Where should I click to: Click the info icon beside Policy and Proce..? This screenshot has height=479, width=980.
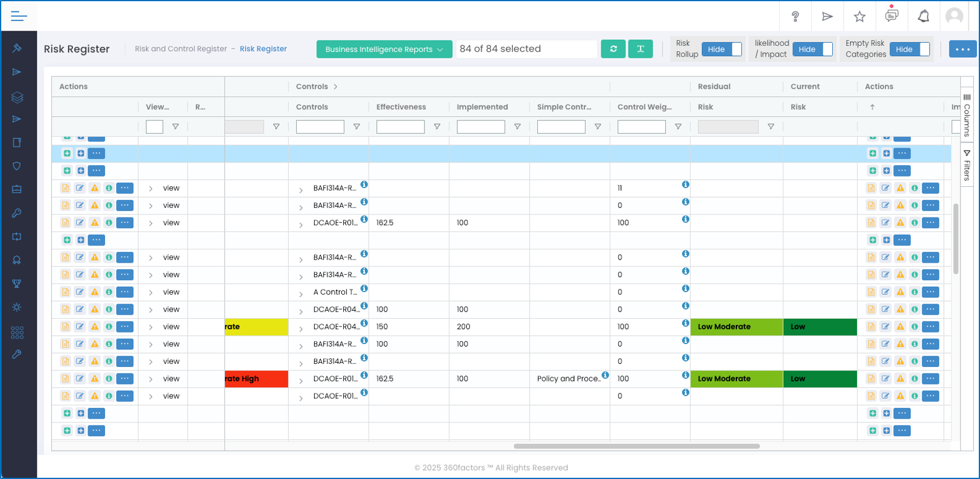click(x=605, y=375)
